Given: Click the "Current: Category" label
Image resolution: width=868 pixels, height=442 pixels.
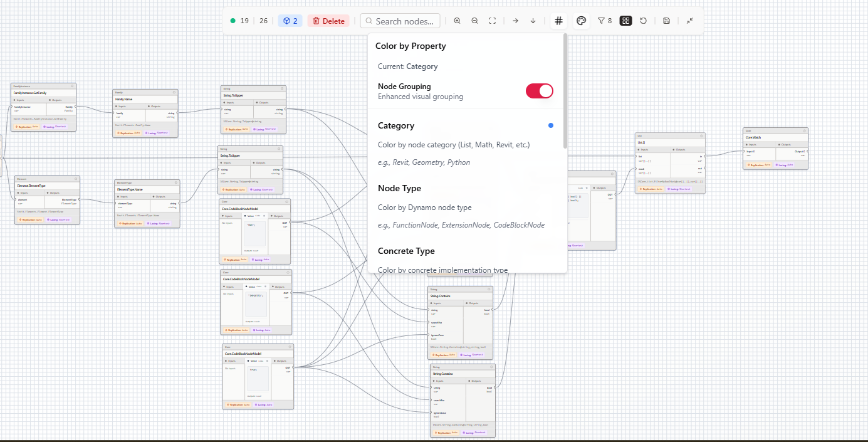Looking at the screenshot, I should (x=407, y=66).
